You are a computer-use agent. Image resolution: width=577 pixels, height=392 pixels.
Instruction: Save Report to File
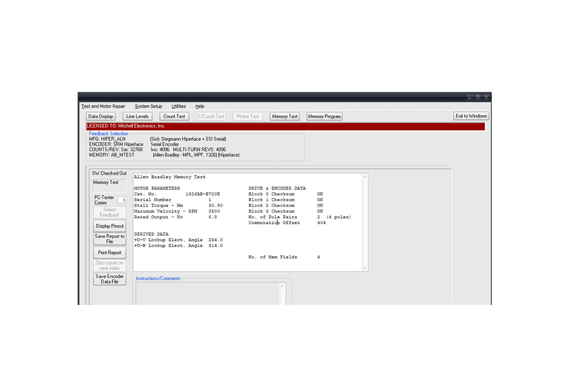pyautogui.click(x=110, y=239)
